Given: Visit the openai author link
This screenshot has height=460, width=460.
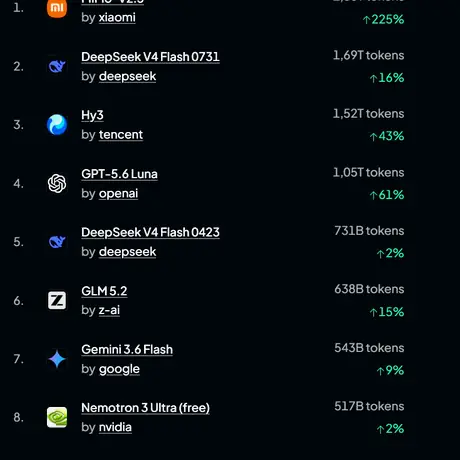Looking at the screenshot, I should [x=118, y=194].
